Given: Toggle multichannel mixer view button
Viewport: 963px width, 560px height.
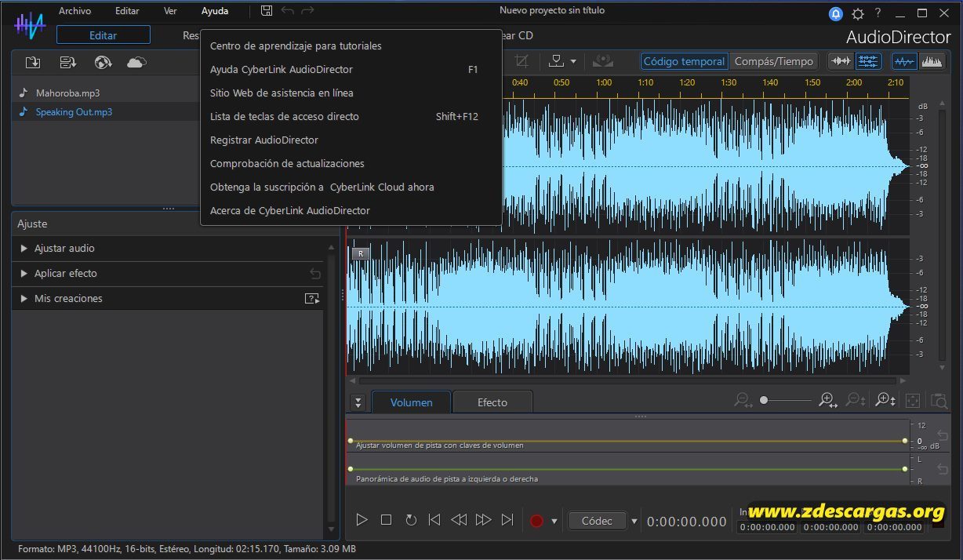Looking at the screenshot, I should point(868,61).
